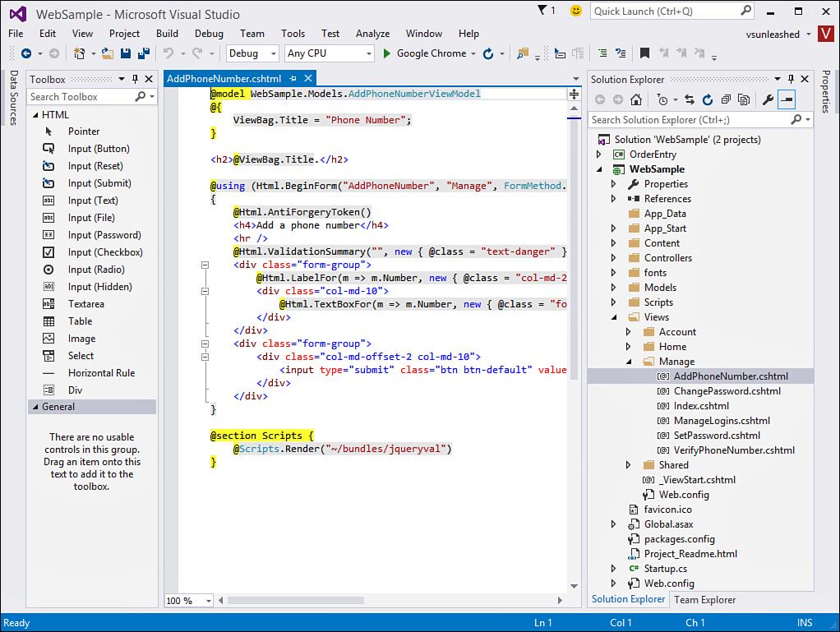Viewport: 840px width, 632px height.
Task: Switch to the Team Explorer tab
Action: click(704, 600)
